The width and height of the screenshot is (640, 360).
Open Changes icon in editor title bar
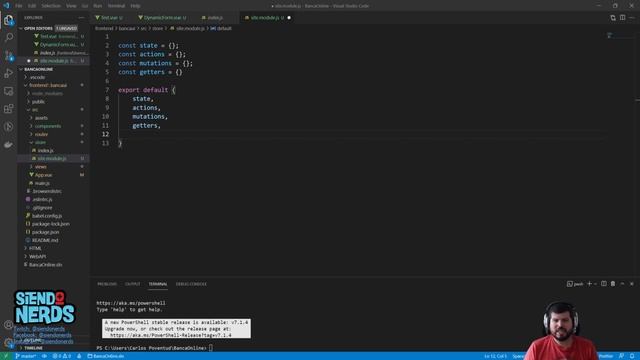tap(613, 18)
